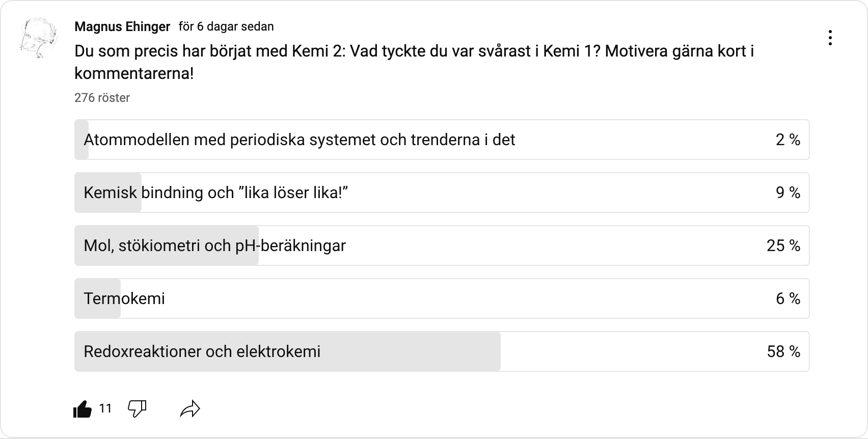Screen dimensions: 868x439
Task: Click the thumbs down dislike icon
Action: tap(137, 408)
